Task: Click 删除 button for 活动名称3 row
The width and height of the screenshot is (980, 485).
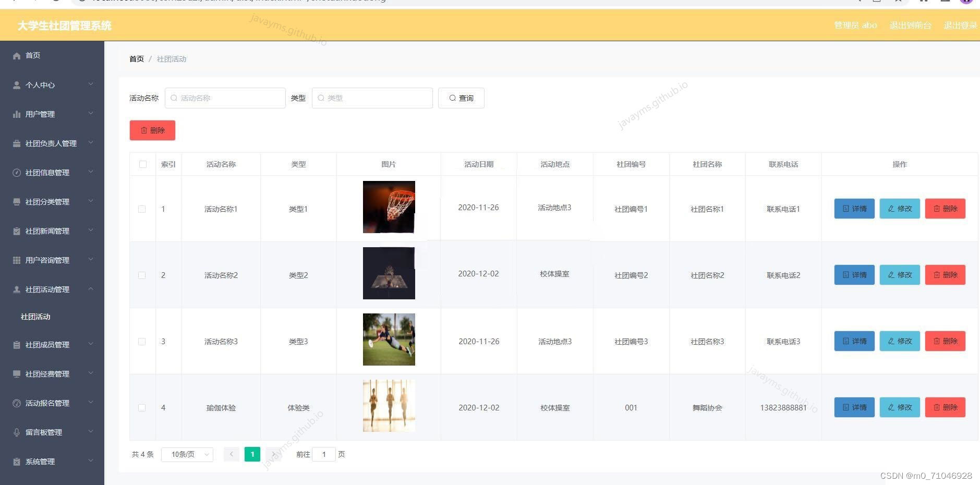Action: point(945,341)
